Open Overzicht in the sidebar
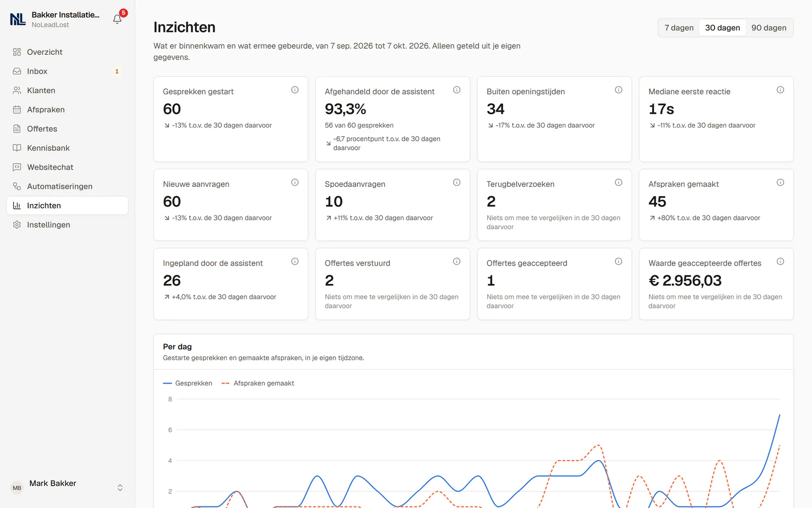The width and height of the screenshot is (812, 508). (x=67, y=52)
